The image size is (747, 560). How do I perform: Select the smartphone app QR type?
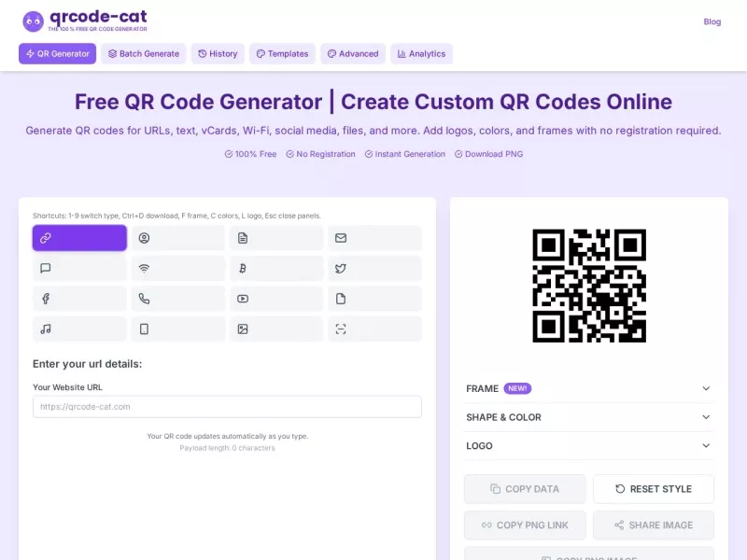(178, 329)
